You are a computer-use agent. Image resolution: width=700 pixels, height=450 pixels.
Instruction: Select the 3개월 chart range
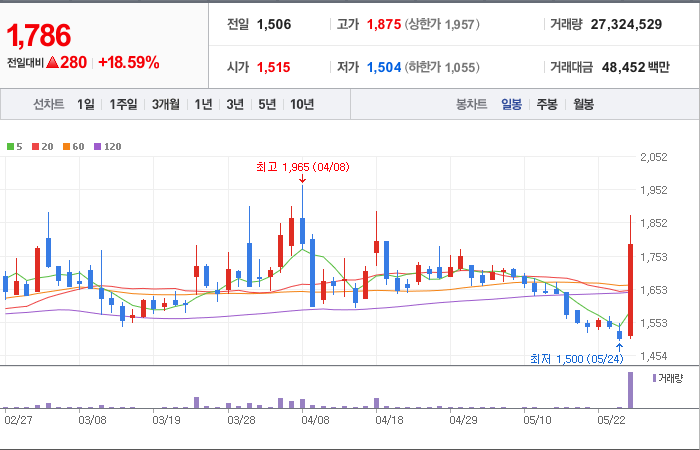pyautogui.click(x=166, y=104)
